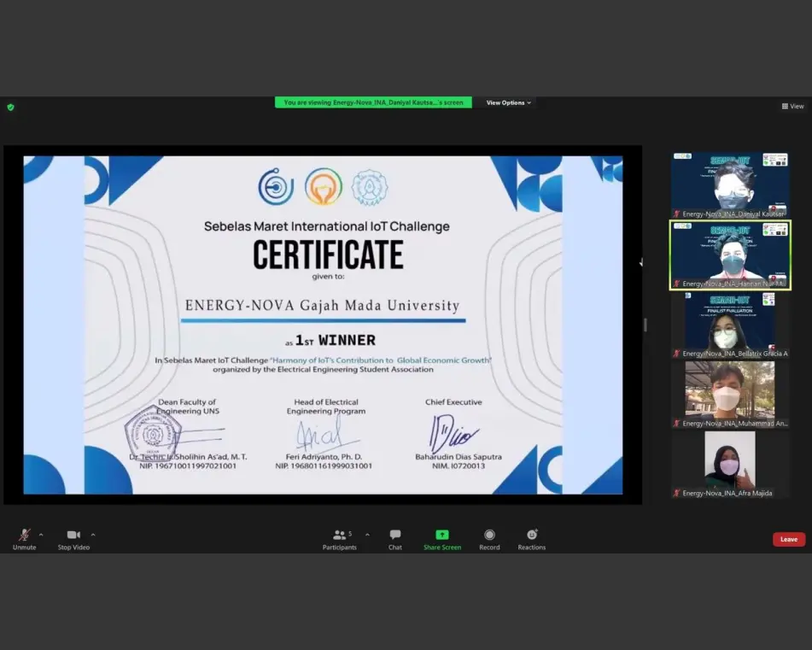This screenshot has width=812, height=650.
Task: Click the name label "Energy-Nova_INA_Afra Majida"
Action: point(727,494)
